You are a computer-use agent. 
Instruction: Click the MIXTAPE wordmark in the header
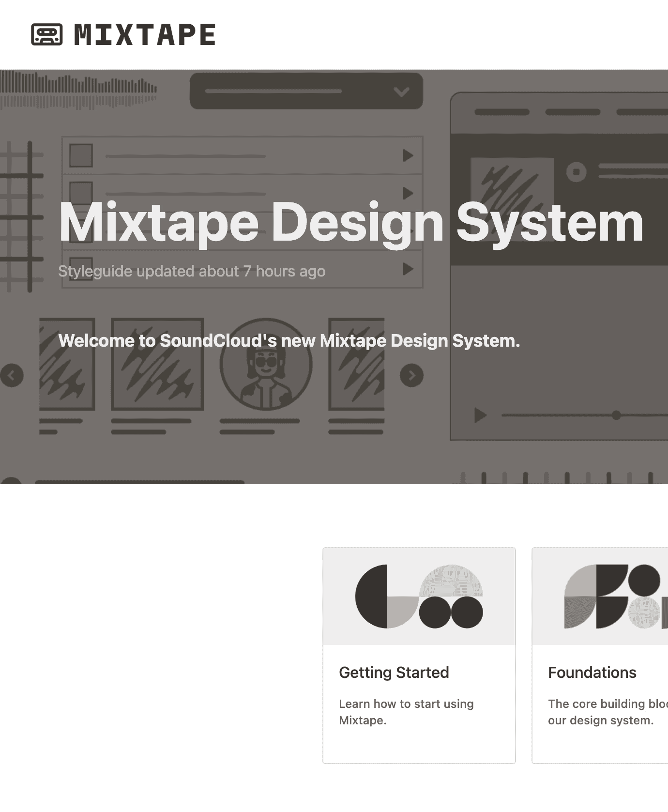145,35
